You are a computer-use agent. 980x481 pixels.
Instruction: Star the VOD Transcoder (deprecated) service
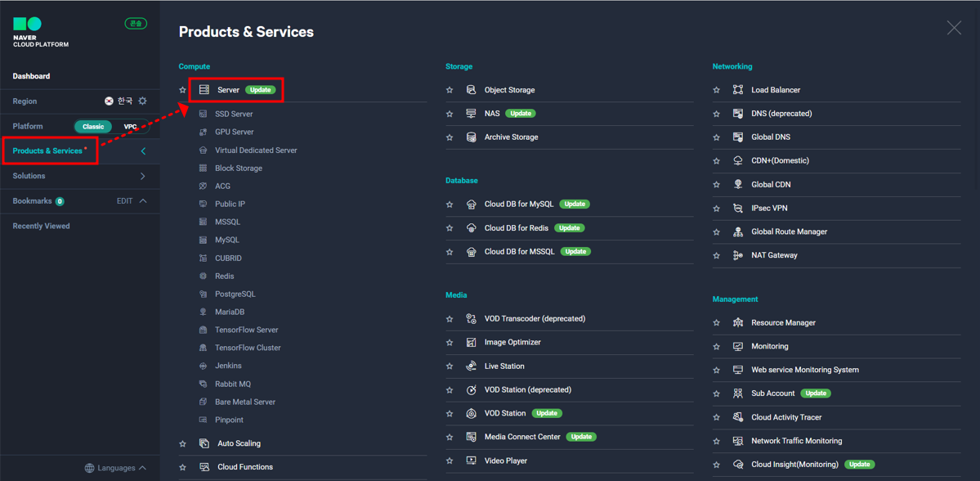click(x=450, y=318)
